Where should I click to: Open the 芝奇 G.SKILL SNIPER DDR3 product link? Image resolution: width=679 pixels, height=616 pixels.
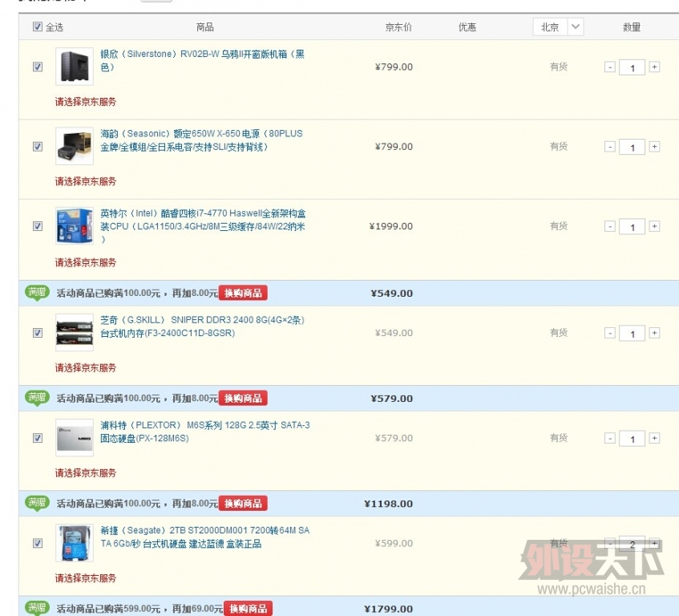tap(202, 326)
